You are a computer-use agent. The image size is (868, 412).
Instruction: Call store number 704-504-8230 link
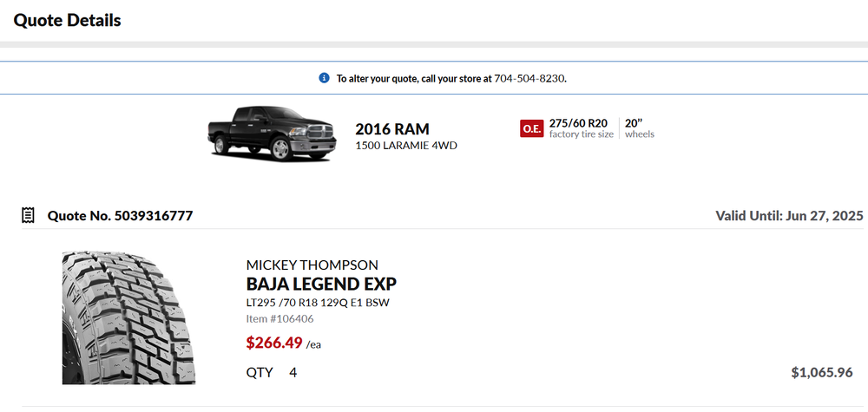529,78
